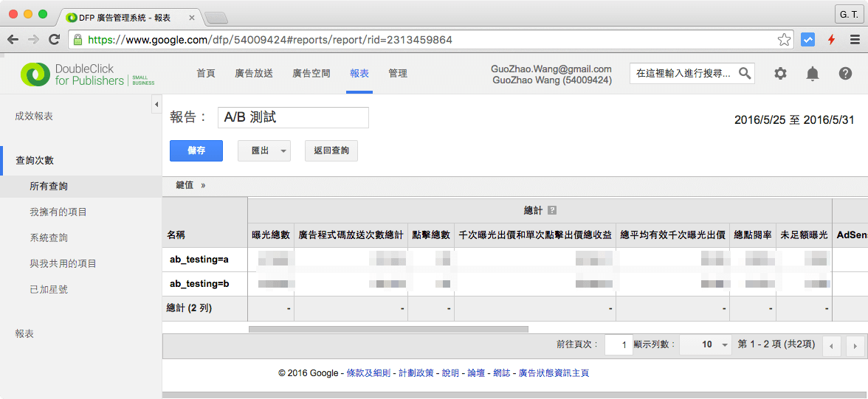This screenshot has width=868, height=399.
Task: Open the notifications bell
Action: coord(812,73)
